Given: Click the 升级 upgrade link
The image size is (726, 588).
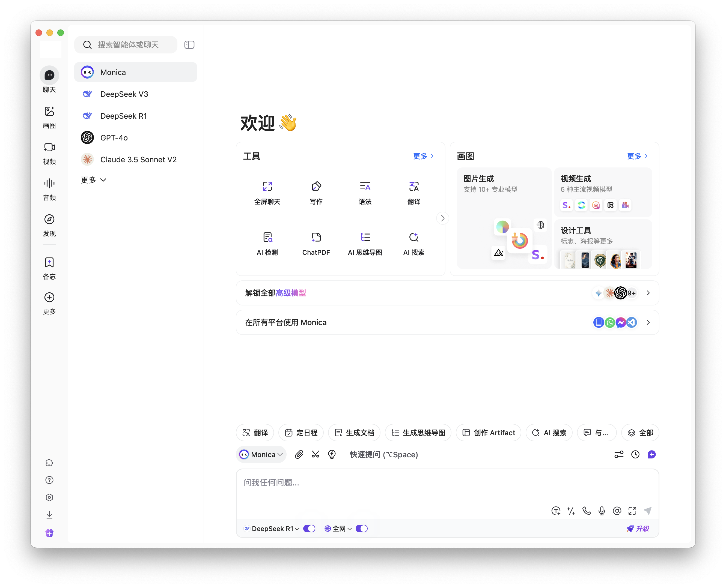Looking at the screenshot, I should click(x=637, y=528).
